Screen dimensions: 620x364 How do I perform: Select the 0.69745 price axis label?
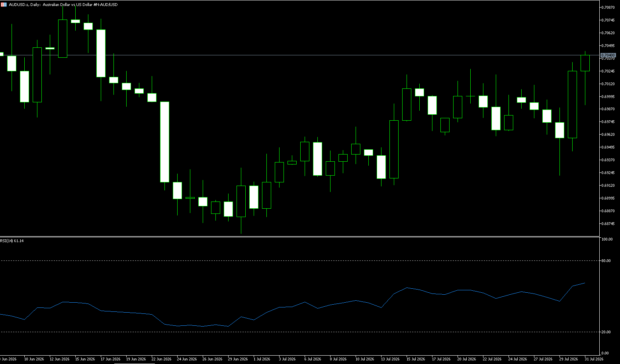coord(608,122)
